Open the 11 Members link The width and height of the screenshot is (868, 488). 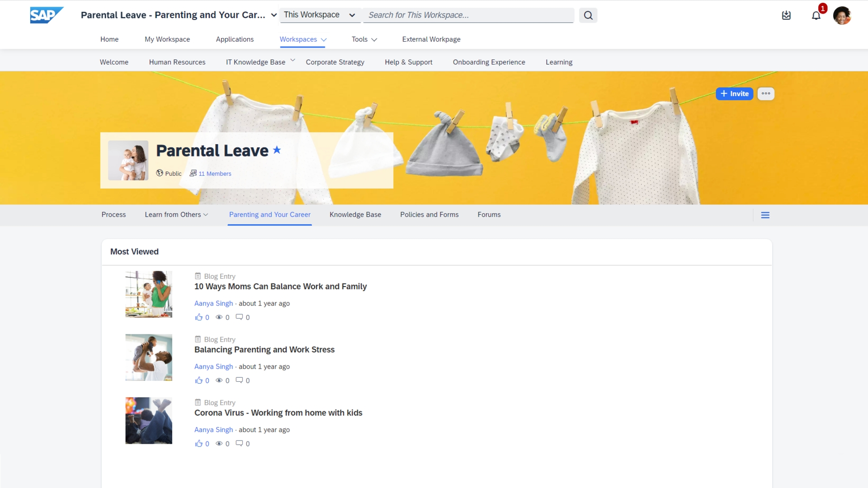[215, 174]
